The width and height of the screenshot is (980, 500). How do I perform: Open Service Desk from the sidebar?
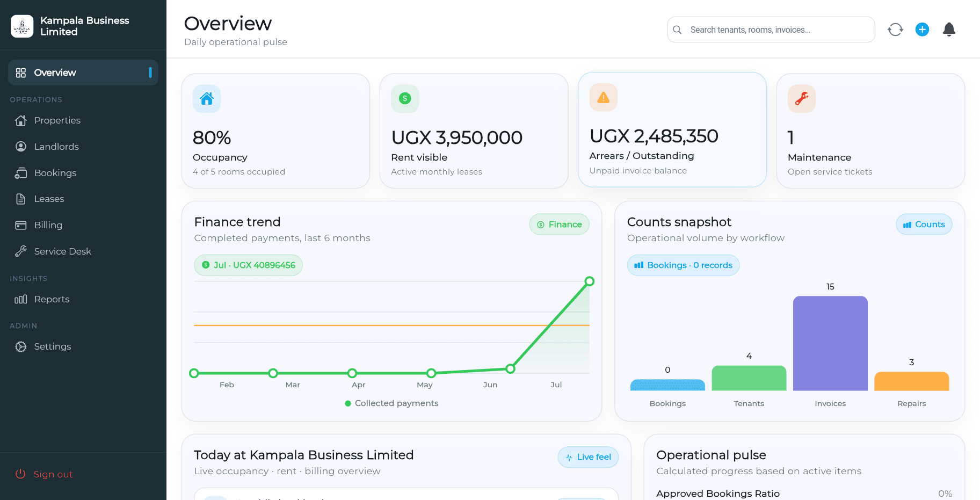(x=83, y=251)
